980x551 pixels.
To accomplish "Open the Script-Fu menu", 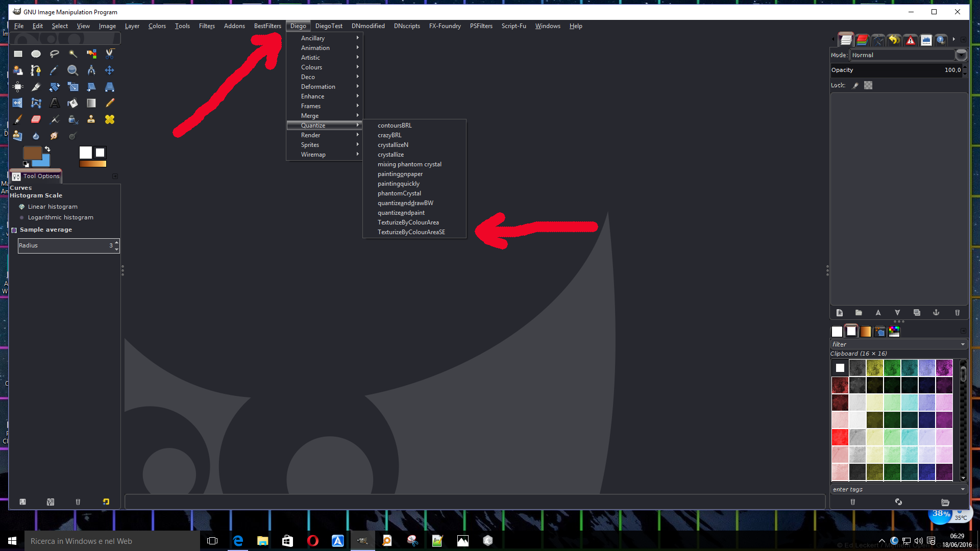I will tap(513, 26).
